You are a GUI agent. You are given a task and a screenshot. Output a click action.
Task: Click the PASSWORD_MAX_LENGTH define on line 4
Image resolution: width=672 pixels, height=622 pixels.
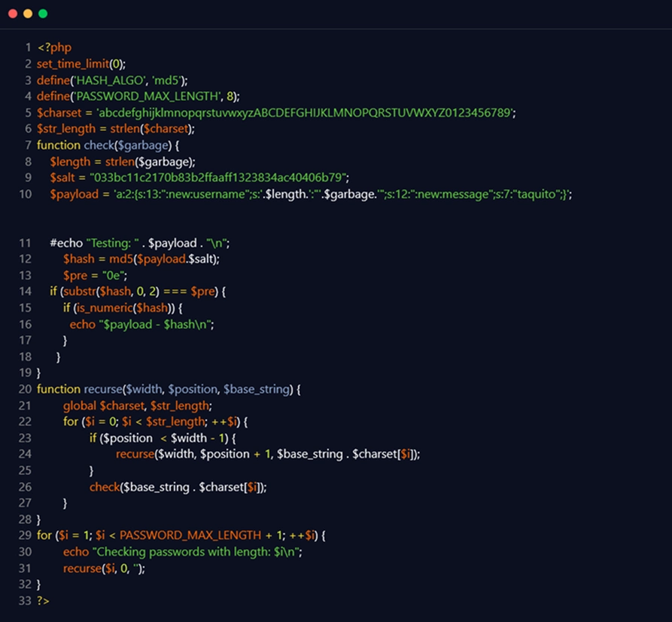[x=132, y=96]
